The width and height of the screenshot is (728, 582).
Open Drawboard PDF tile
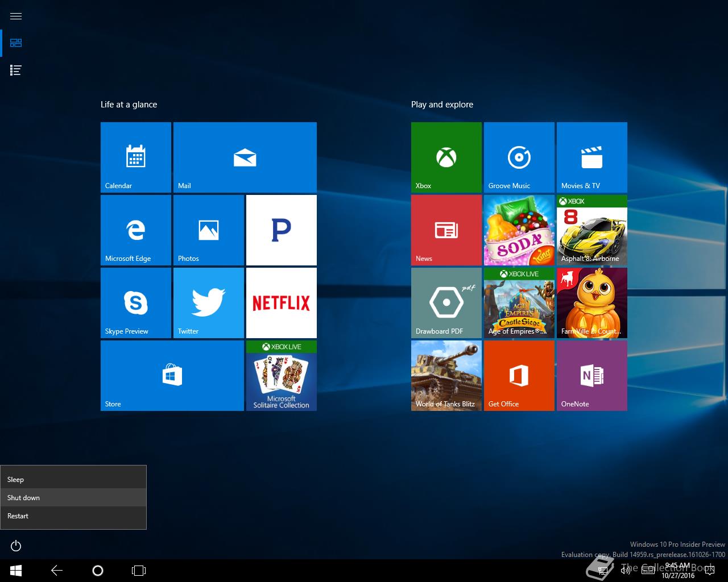446,303
